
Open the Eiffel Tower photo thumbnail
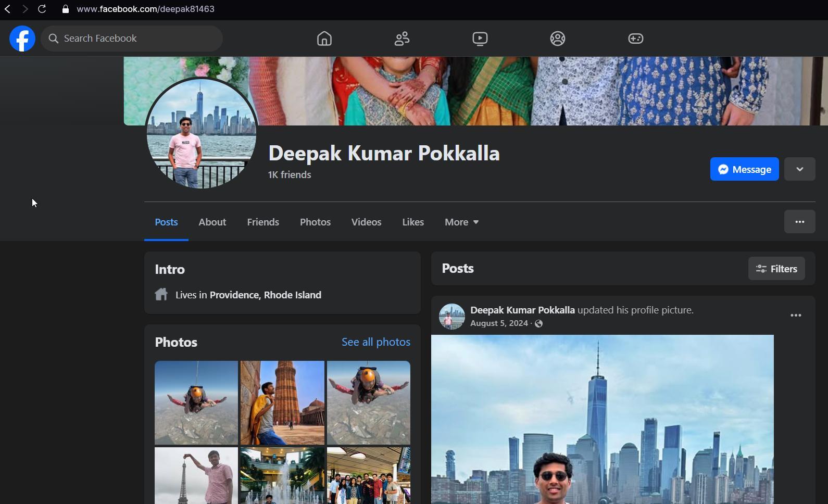(x=196, y=475)
